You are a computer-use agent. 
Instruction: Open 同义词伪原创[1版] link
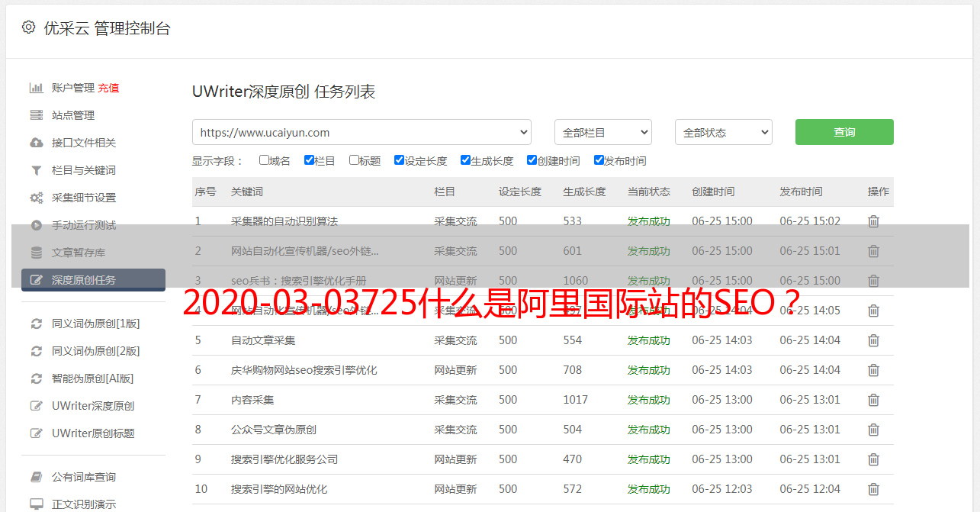(95, 324)
